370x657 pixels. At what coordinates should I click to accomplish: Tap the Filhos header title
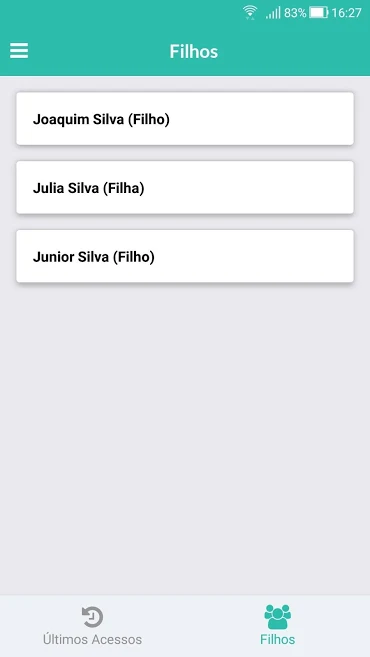(x=194, y=51)
